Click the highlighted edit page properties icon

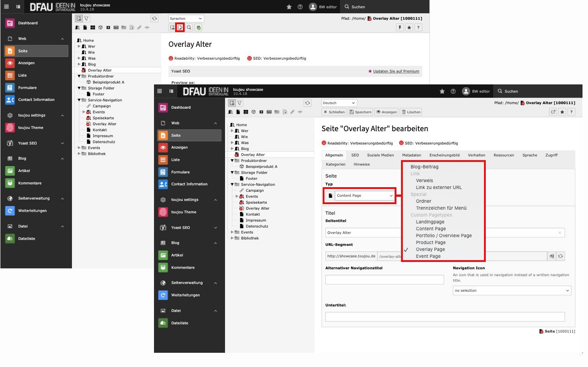coord(180,28)
